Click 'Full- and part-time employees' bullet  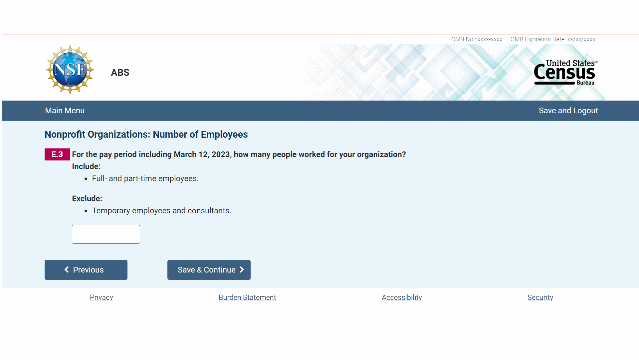coord(145,179)
